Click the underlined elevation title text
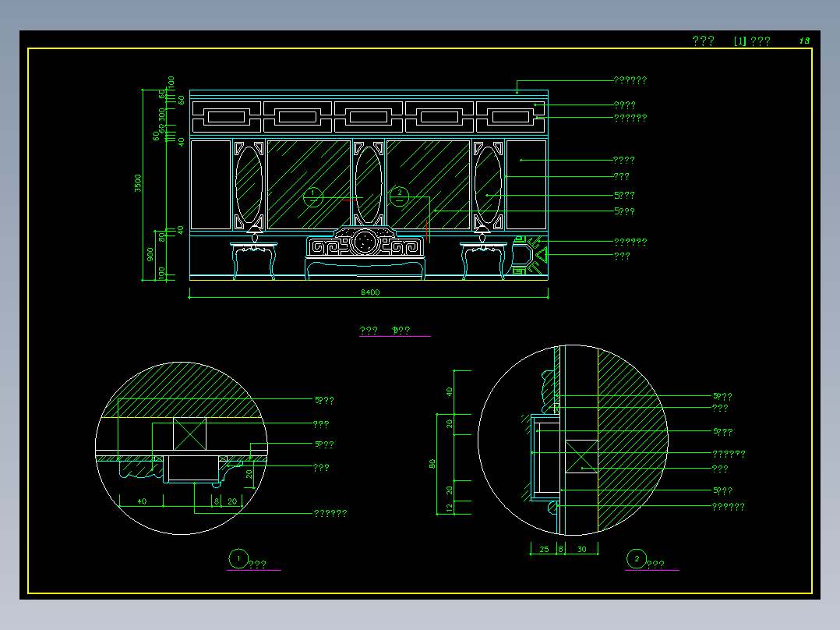 385,331
